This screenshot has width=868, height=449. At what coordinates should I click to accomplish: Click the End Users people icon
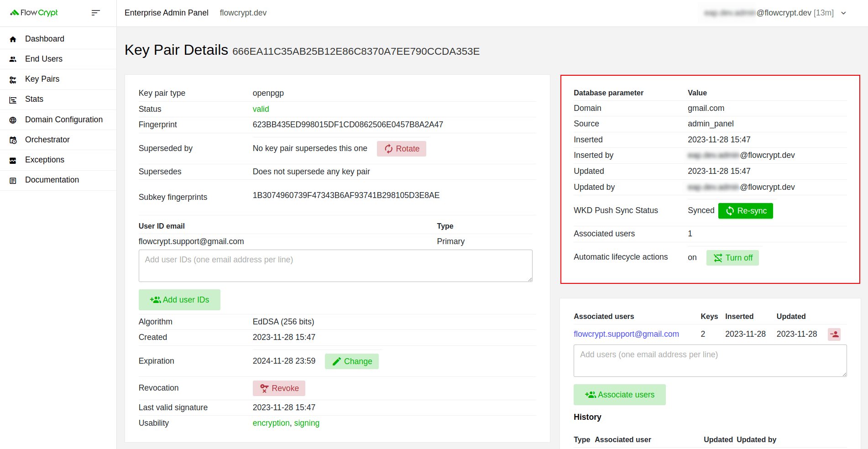pos(13,59)
